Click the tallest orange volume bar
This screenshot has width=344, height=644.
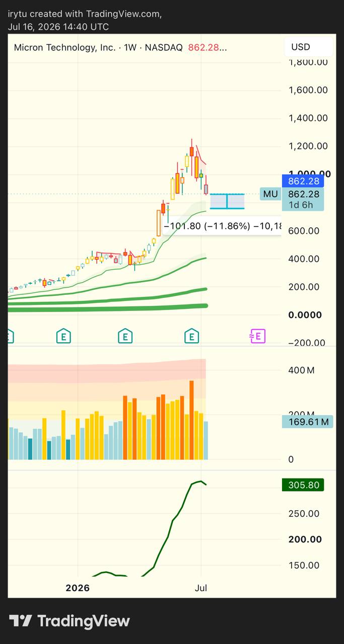191,420
